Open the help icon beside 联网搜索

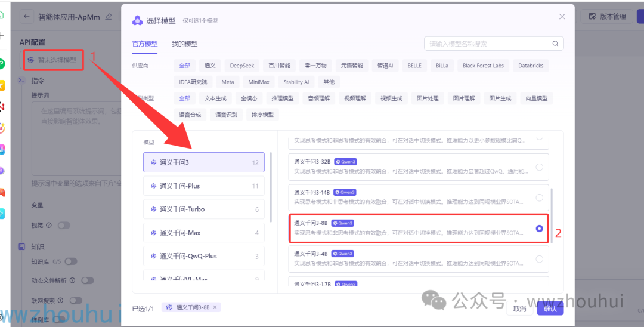[x=60, y=301]
